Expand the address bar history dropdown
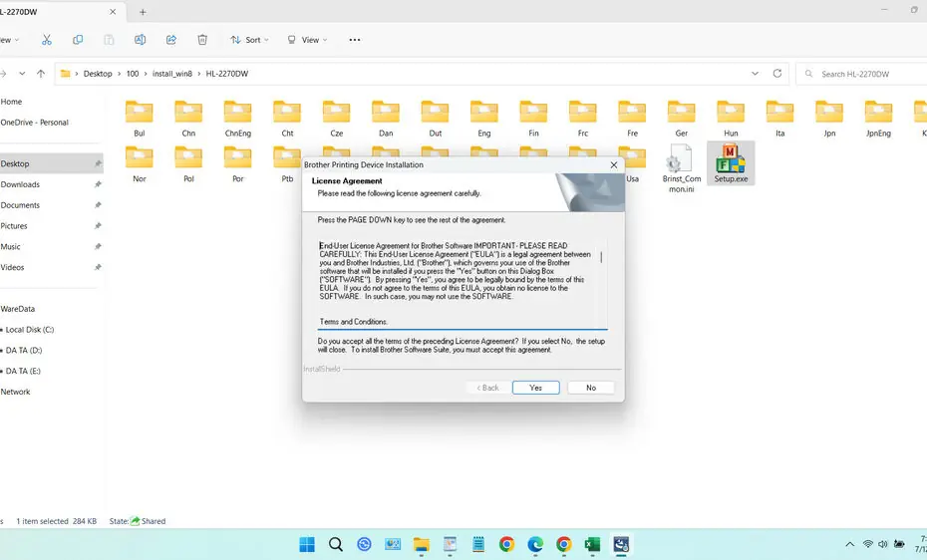Screen dimensions: 927x560 point(755,74)
